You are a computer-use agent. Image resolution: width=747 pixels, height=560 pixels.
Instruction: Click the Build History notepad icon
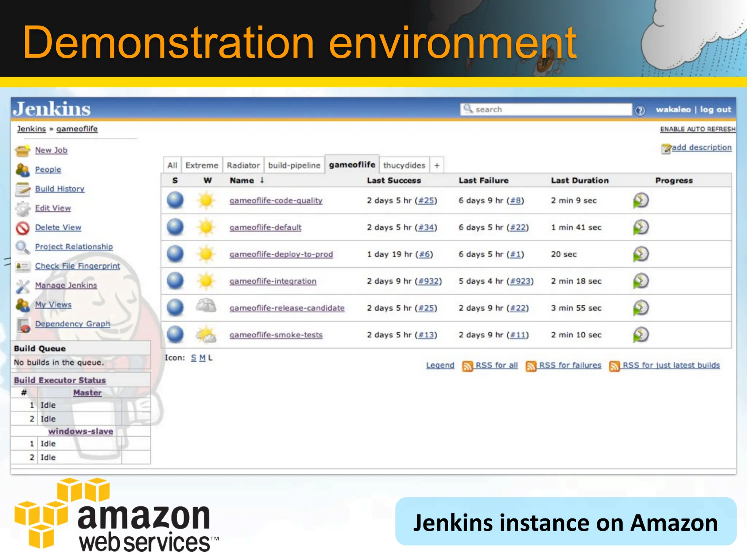23,189
